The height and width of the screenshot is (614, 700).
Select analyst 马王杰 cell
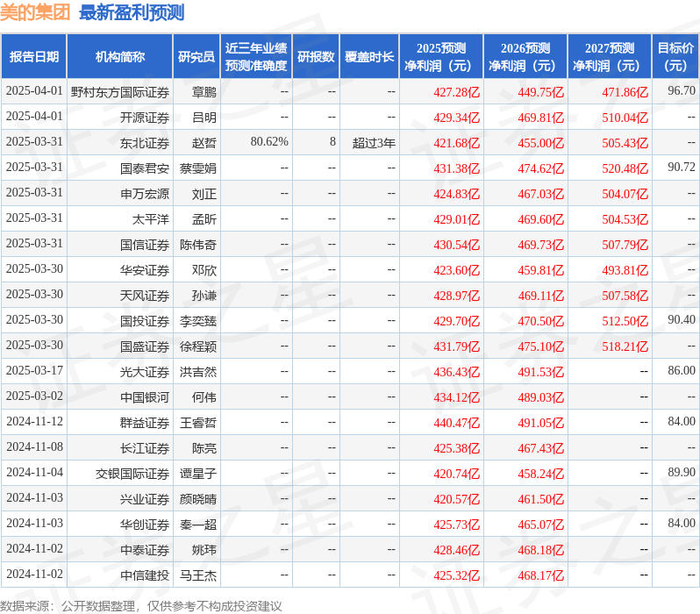[x=198, y=575]
